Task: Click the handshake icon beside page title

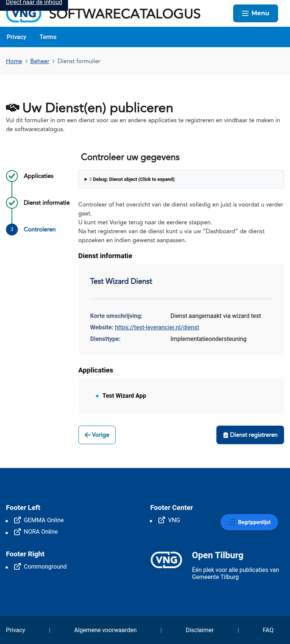Action: click(x=13, y=108)
